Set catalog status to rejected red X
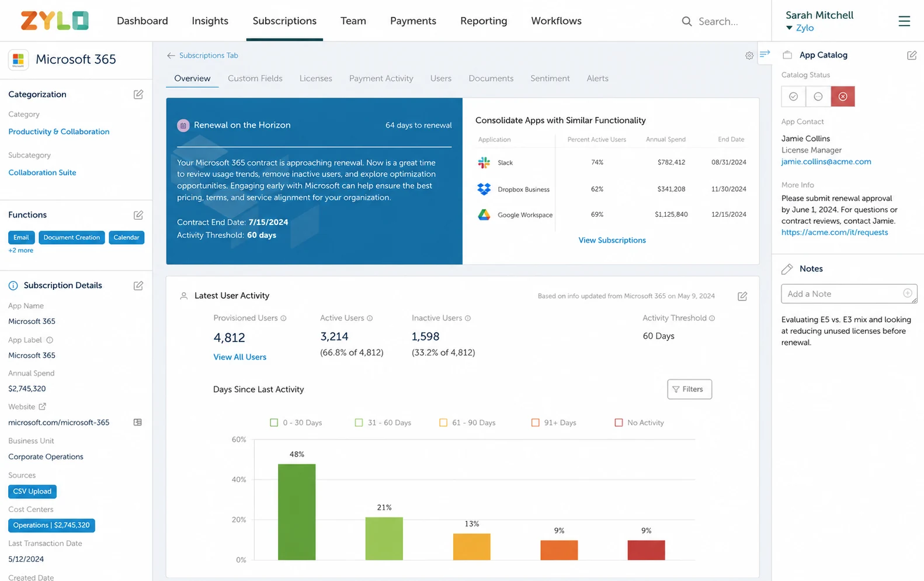Screen dimensions: 924x581 point(843,96)
